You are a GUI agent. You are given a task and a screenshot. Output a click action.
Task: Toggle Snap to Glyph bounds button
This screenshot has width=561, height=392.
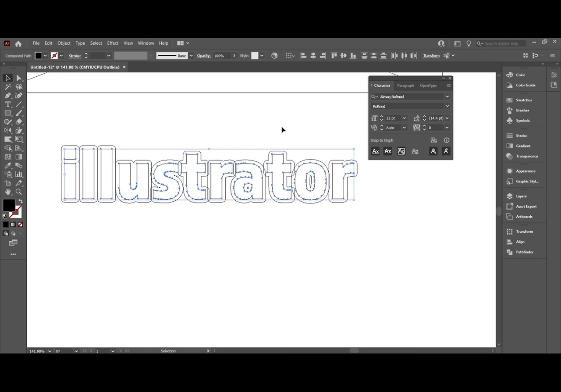tap(401, 151)
